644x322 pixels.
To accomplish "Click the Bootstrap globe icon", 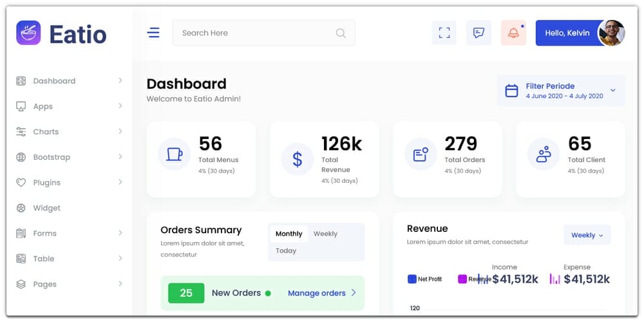I will (21, 157).
